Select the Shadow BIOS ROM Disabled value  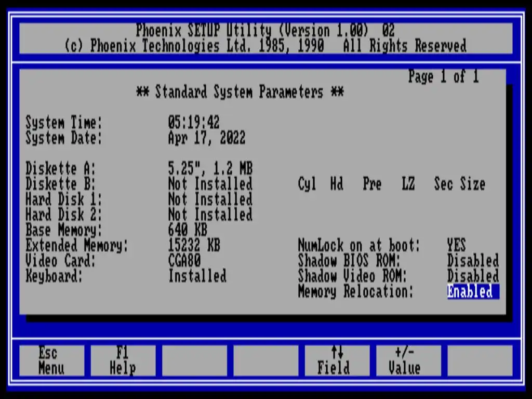pos(473,261)
